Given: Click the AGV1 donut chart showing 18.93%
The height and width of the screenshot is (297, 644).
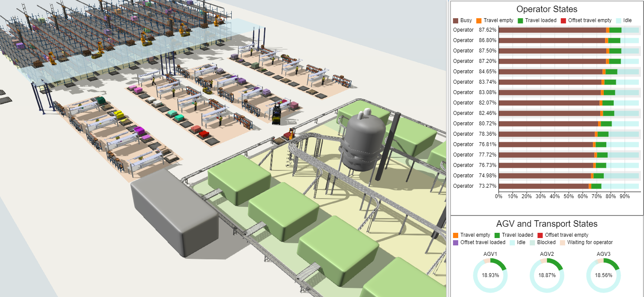Looking at the screenshot, I should coord(490,275).
